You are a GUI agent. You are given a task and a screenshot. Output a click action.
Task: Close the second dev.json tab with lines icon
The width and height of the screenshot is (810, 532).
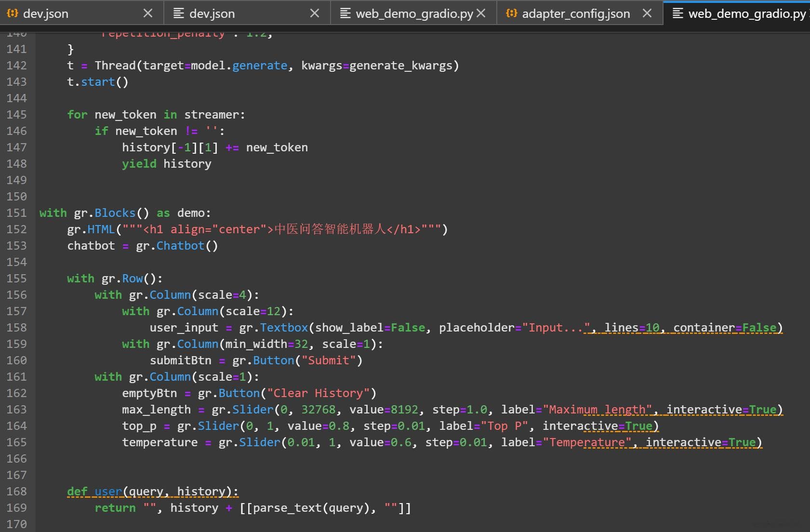pyautogui.click(x=315, y=13)
